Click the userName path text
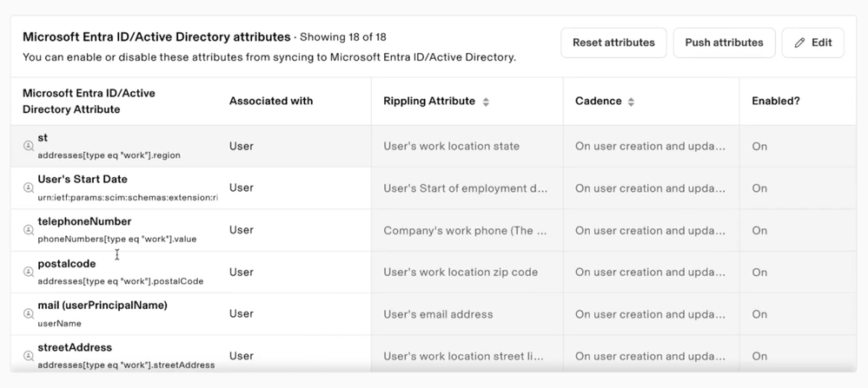This screenshot has height=388, width=868. pos(59,323)
